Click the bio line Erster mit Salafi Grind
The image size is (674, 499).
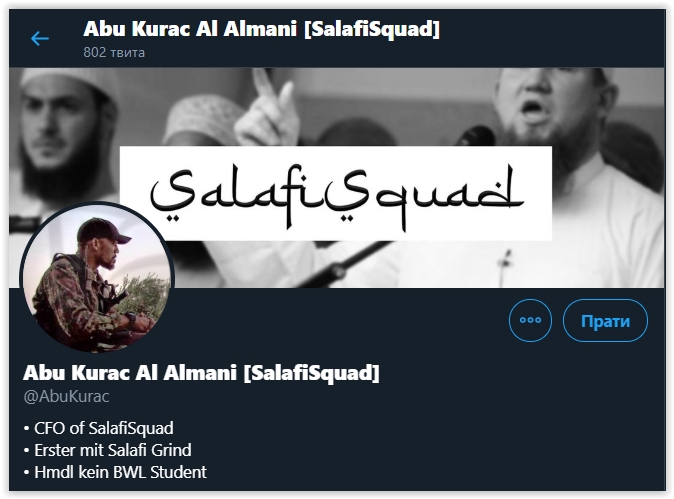coord(107,450)
